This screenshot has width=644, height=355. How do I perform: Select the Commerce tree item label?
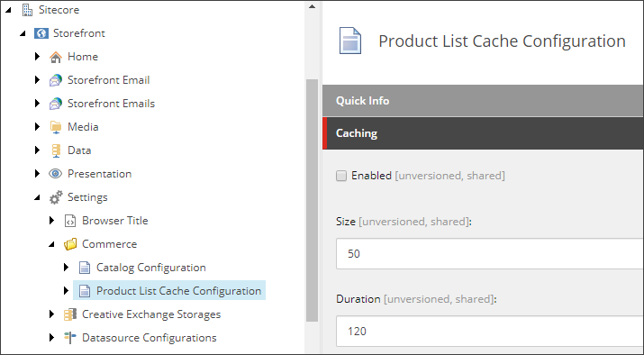[109, 244]
